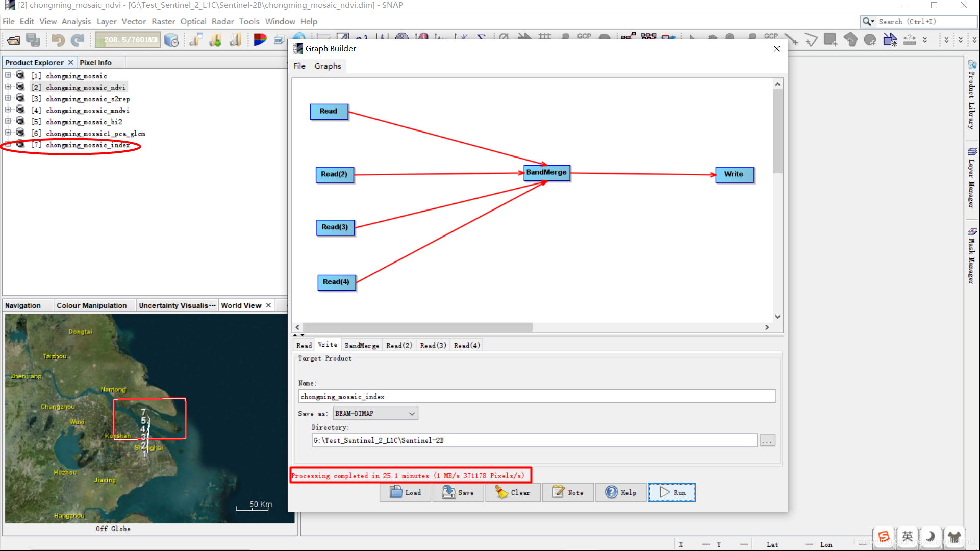The image size is (980, 551).
Task: Click the directory browse icon for output
Action: coord(767,440)
